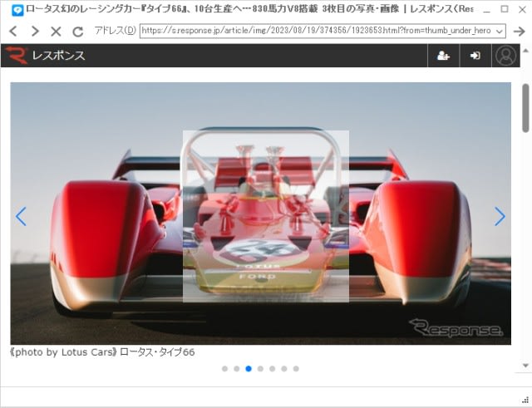Open the user profile avatar icon
This screenshot has height=408, width=532.
(506, 56)
